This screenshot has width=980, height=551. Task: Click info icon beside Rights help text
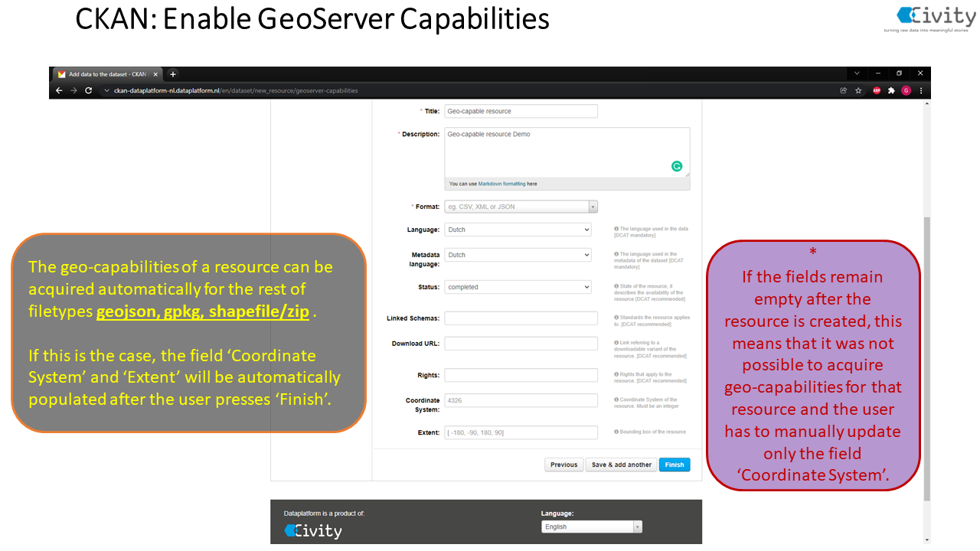[x=616, y=374]
